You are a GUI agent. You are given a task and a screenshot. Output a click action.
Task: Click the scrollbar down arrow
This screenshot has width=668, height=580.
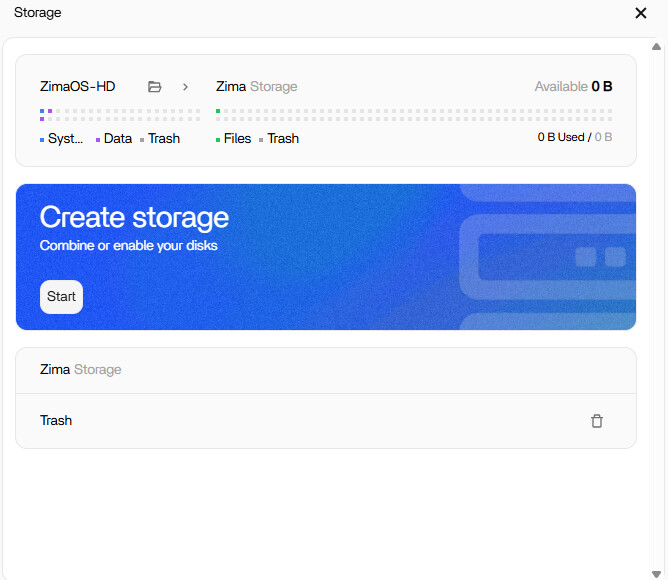(656, 574)
